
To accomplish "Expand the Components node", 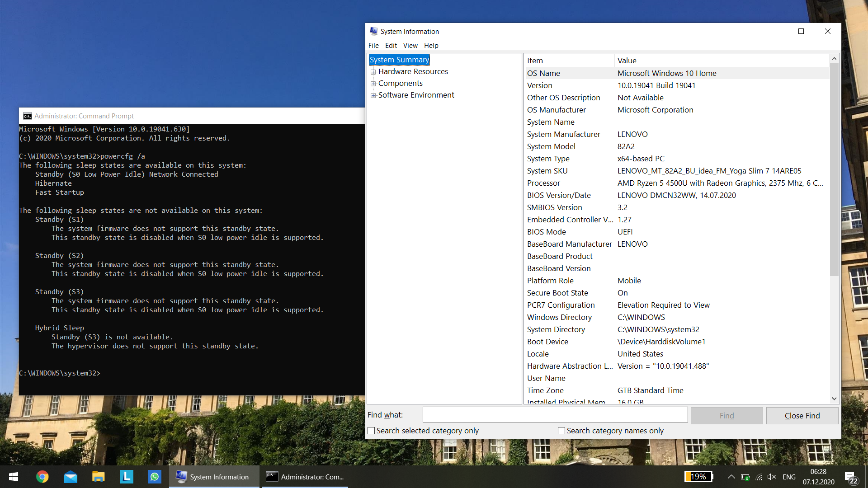I will click(x=373, y=84).
